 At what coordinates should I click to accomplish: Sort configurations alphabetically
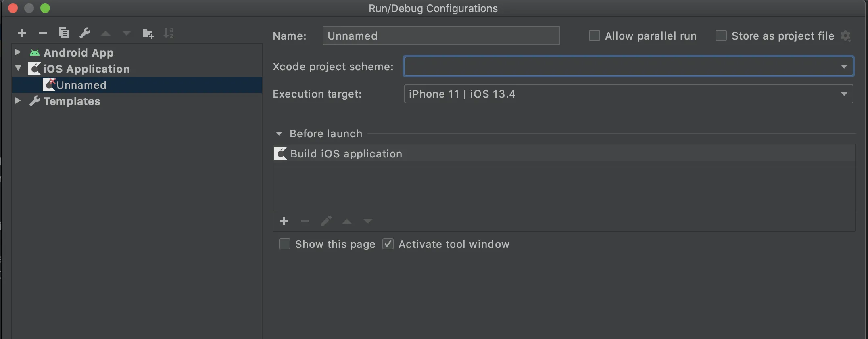169,33
